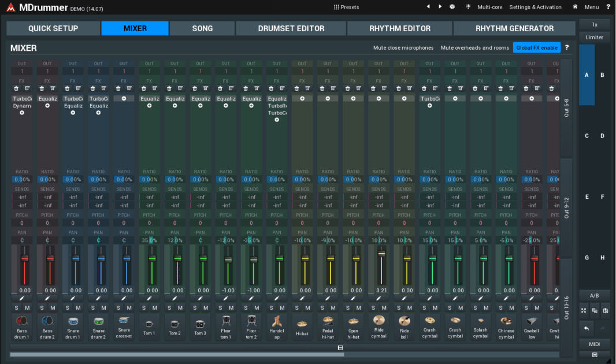Open the edit pencil for Tom 1

click(x=149, y=299)
